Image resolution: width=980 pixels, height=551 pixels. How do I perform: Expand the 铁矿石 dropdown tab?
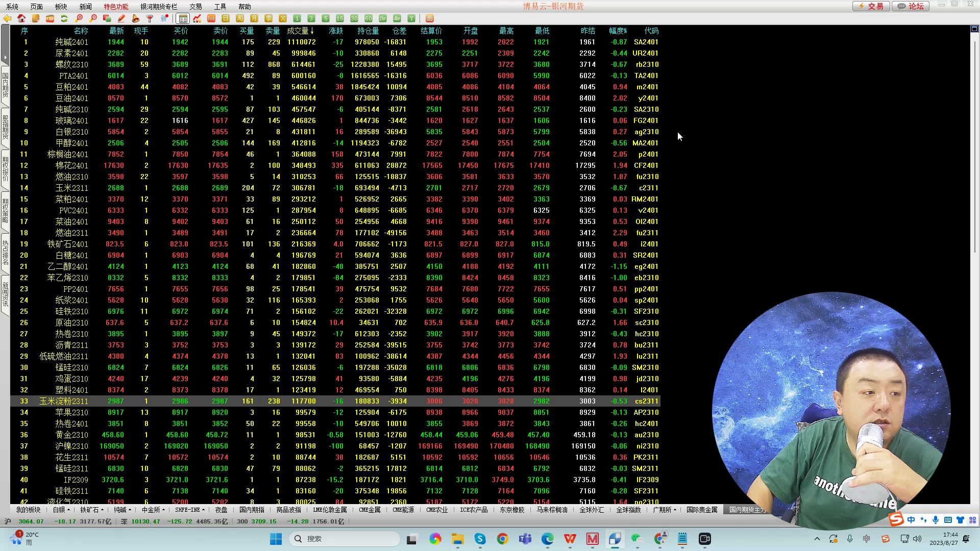coord(92,510)
